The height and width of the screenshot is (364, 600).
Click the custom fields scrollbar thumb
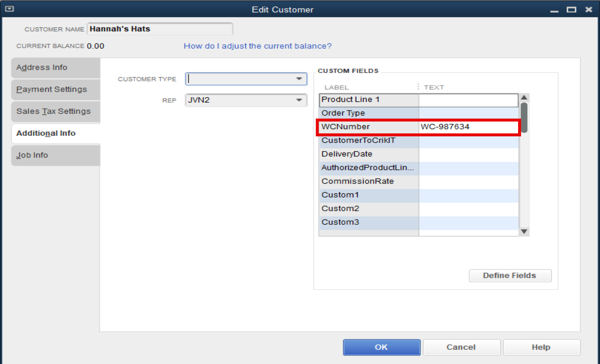524,117
